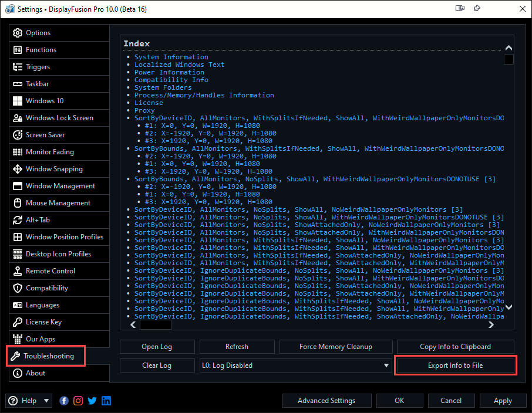
Task: Open the LinkedIn icon link
Action: point(106,401)
